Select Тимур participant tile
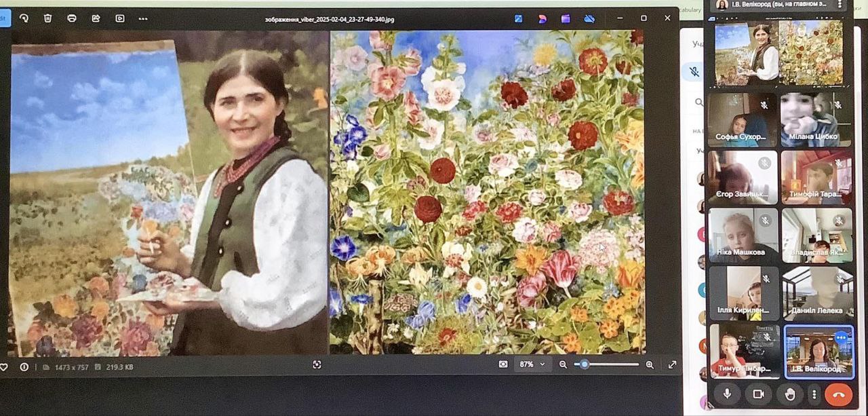This screenshot has width=868, height=416. (745, 350)
